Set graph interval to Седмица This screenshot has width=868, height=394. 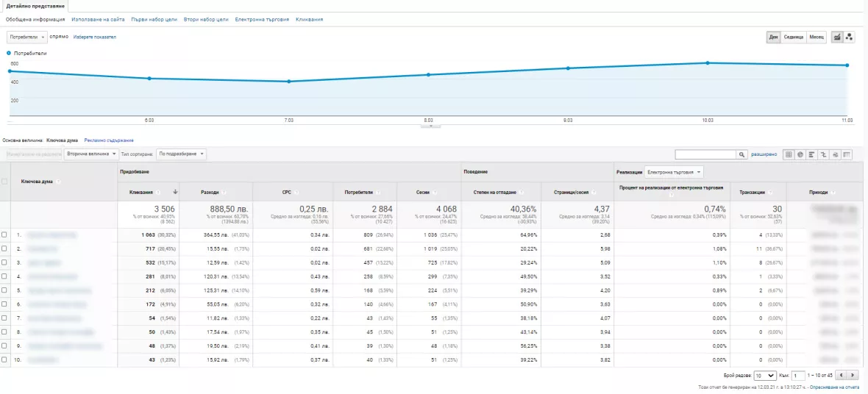(793, 37)
